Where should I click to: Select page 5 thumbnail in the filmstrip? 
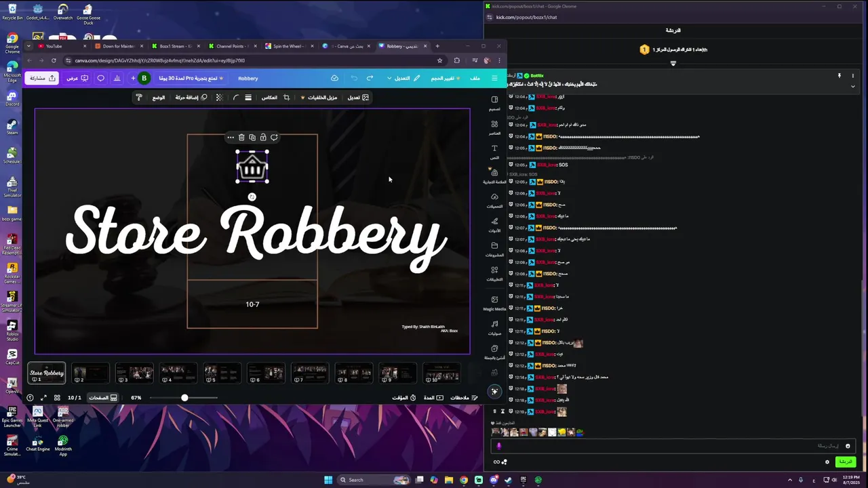(222, 373)
